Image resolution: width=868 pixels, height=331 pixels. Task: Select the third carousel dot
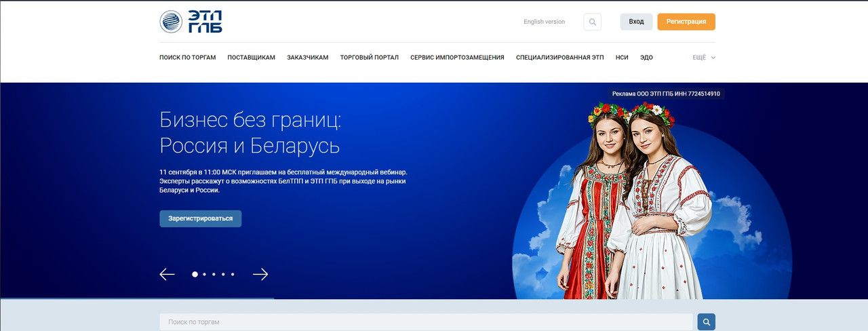[x=214, y=274]
